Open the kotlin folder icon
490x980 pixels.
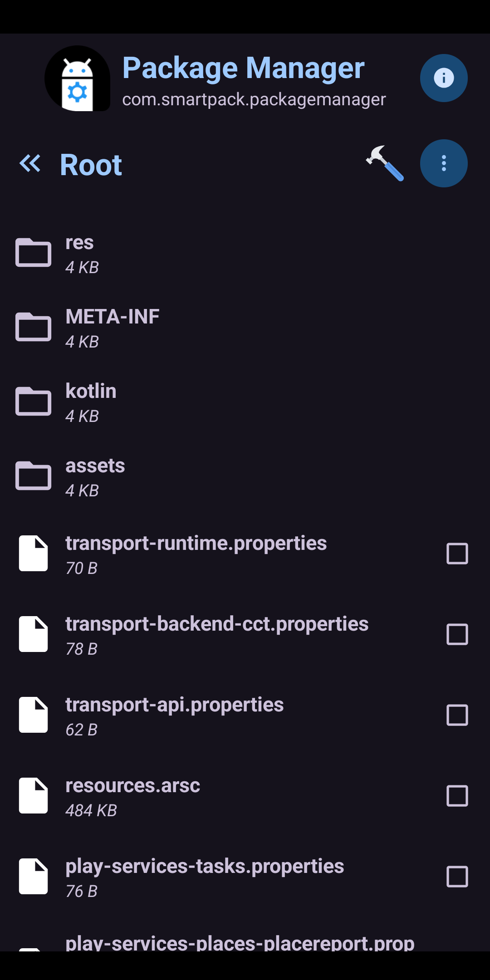(33, 402)
